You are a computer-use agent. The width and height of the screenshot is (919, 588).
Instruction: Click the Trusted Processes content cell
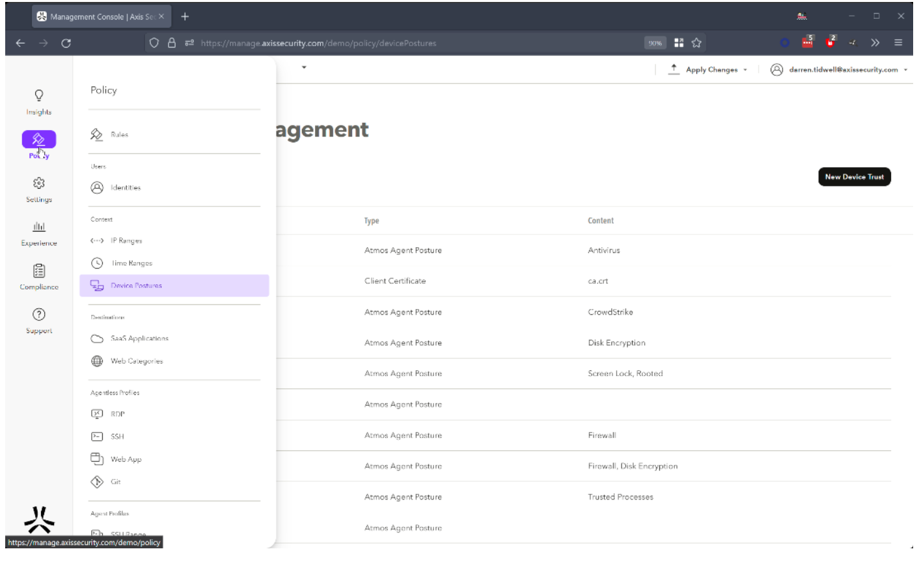pyautogui.click(x=620, y=497)
